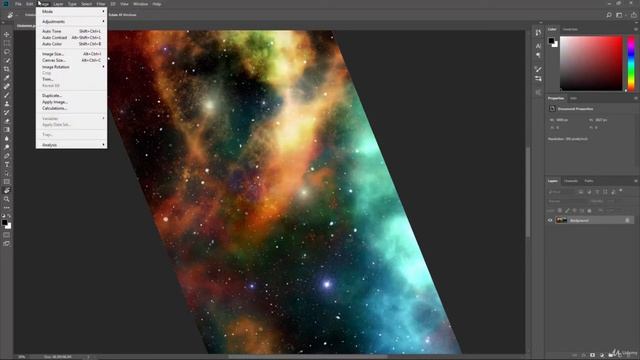Image resolution: width=640 pixels, height=360 pixels.
Task: Open the Properties panel flyout menu
Action: coord(636,98)
